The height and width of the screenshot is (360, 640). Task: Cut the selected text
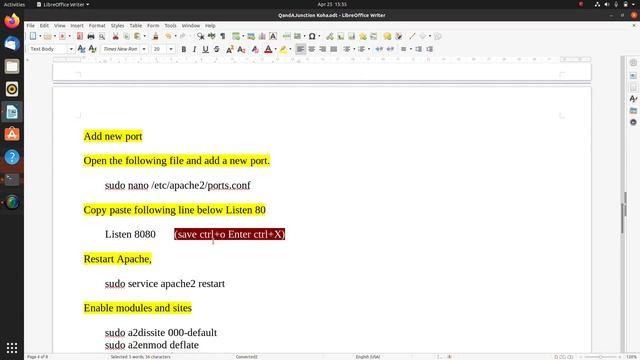click(116, 36)
